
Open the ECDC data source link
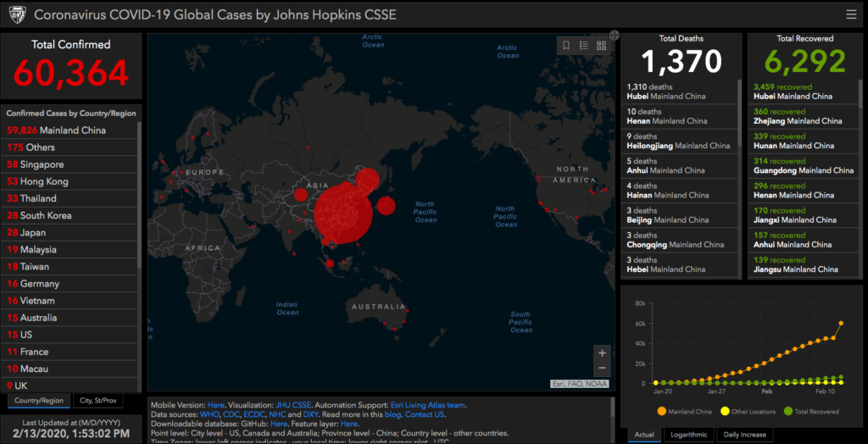pos(253,414)
